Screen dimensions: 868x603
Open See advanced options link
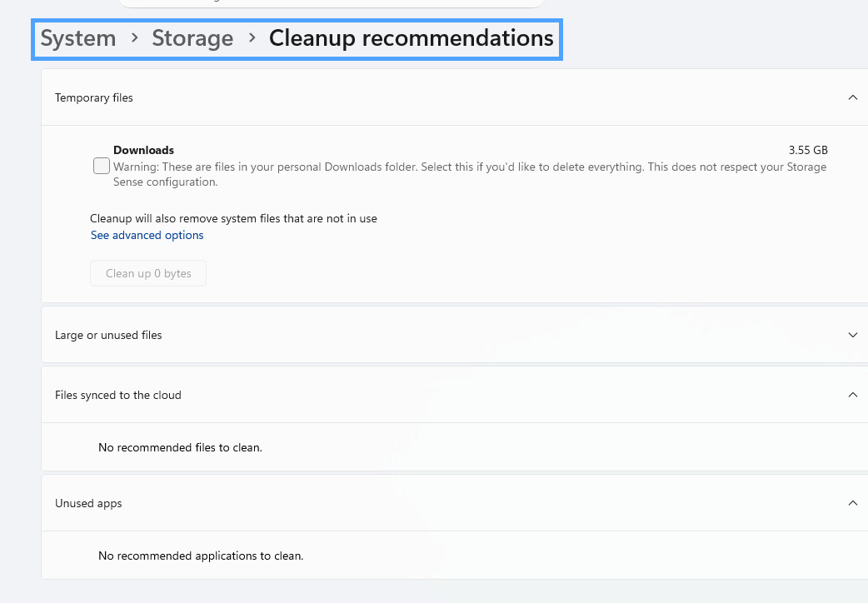pos(147,236)
